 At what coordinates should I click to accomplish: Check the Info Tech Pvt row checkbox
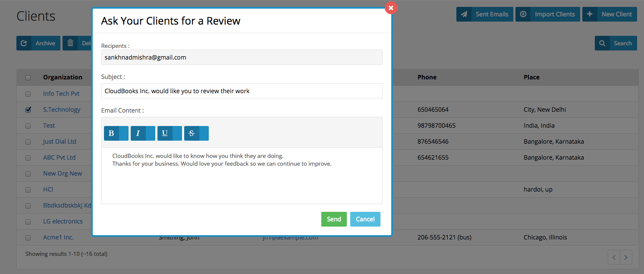[28, 94]
